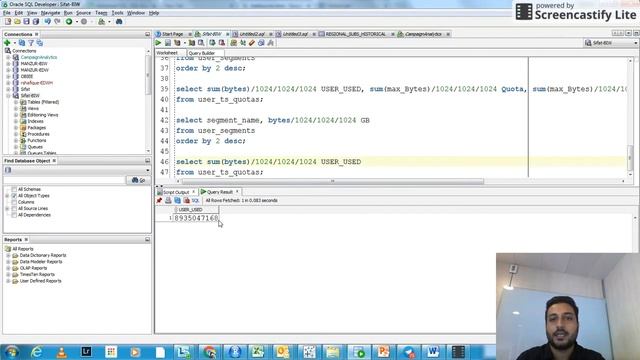Toggle the All Schemas checkbox
The width and height of the screenshot is (640, 360).
click(x=14, y=189)
